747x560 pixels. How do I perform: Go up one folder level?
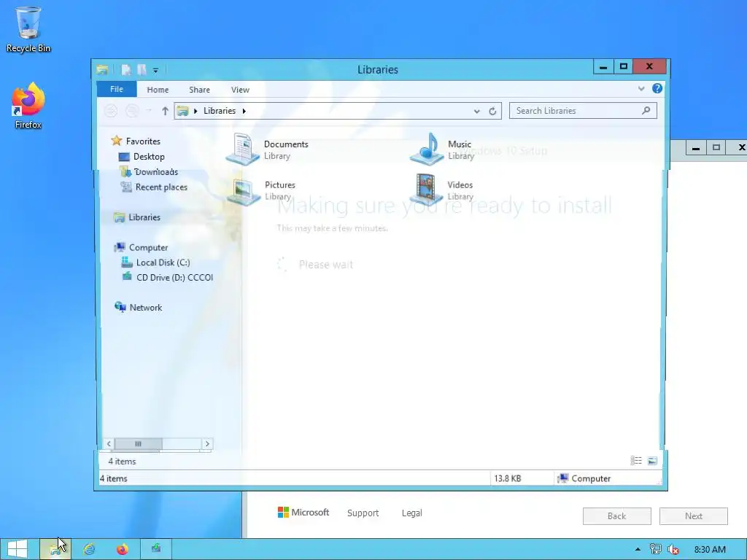pos(165,111)
